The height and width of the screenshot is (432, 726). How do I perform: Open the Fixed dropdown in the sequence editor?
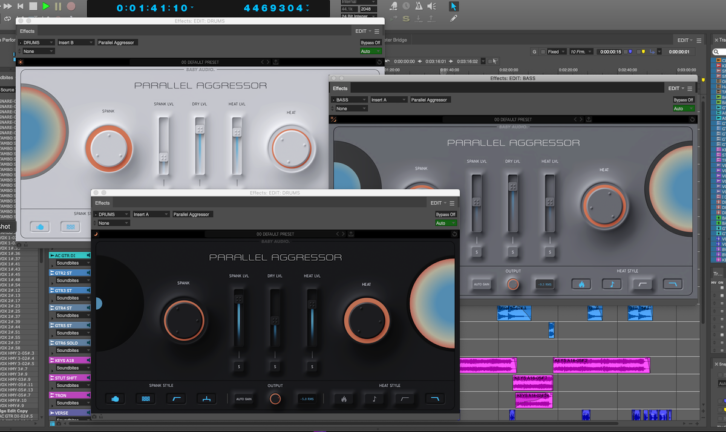[x=556, y=52]
